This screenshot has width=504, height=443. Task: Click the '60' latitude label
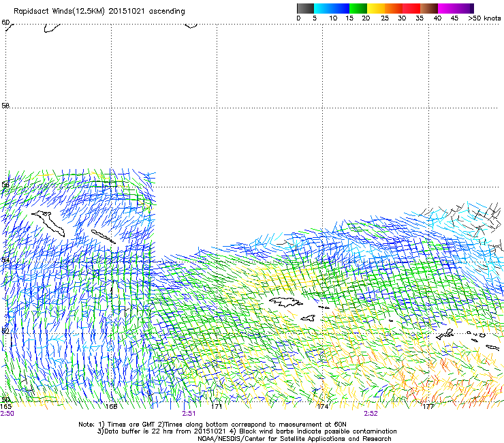coord(5,22)
